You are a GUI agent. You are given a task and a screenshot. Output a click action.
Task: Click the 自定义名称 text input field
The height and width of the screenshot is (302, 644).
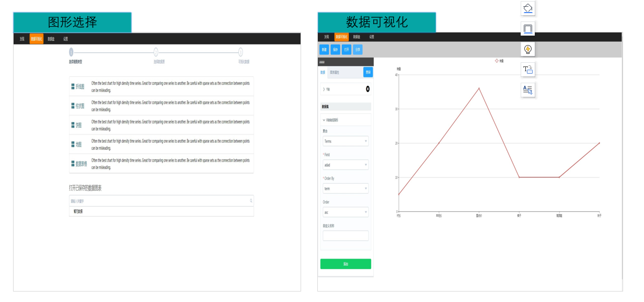[x=346, y=236]
